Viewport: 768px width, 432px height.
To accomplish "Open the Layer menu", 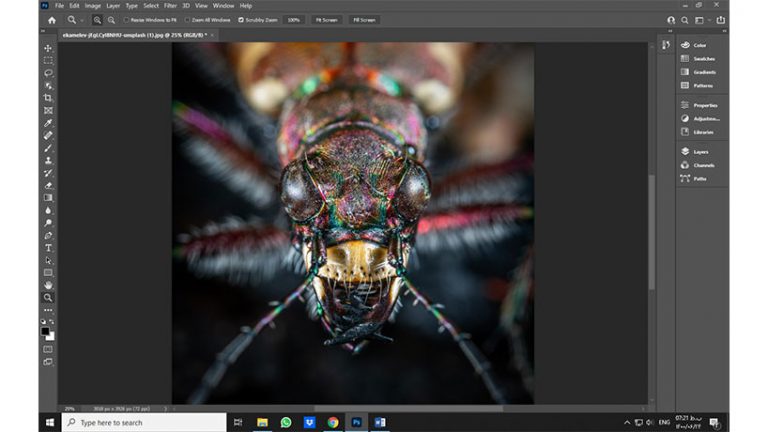I will (113, 6).
